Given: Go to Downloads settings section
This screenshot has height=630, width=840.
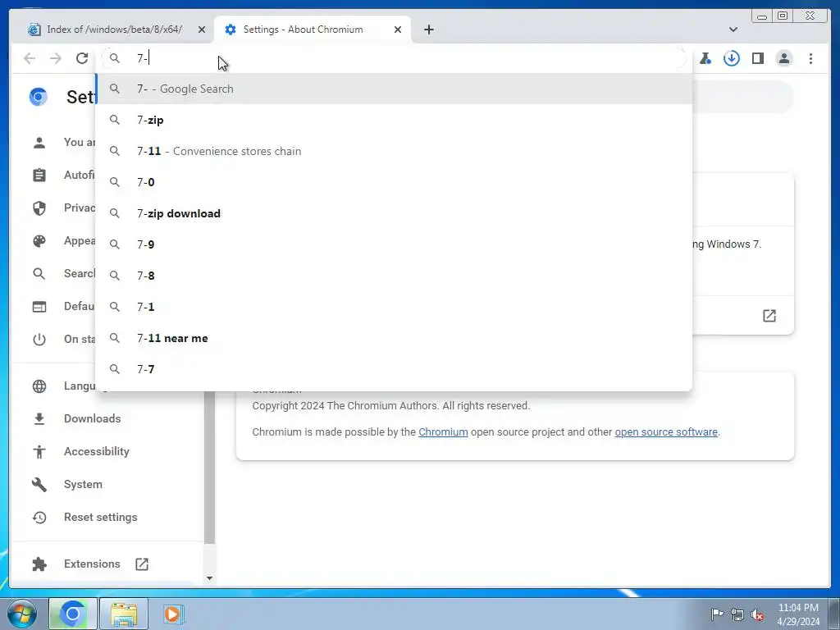Looking at the screenshot, I should 92,418.
